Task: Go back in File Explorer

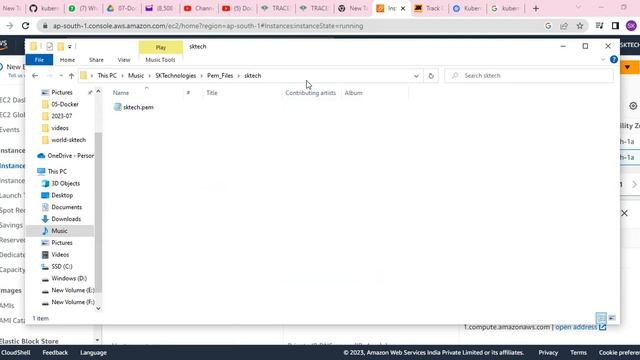Action: (35, 76)
